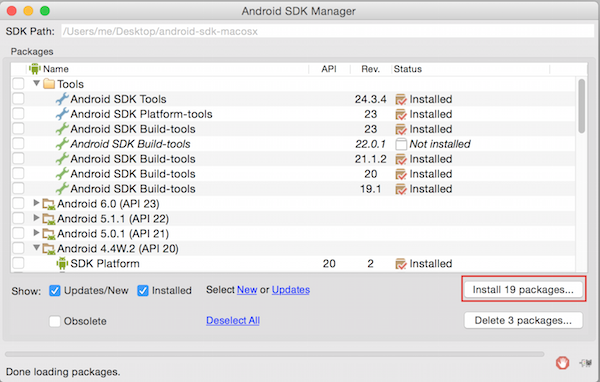This screenshot has height=382, width=600.
Task: Uncheck the Installed show checkbox
Action: click(143, 291)
